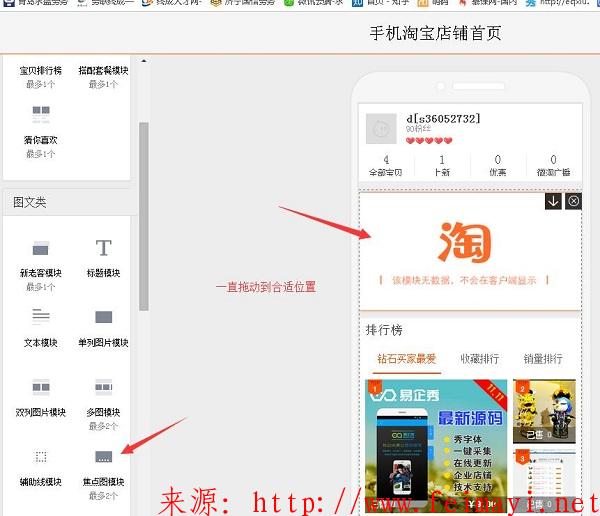Screen dimensions: 600x516
Task: Select the 新老客模块 icon
Action: coord(40,249)
